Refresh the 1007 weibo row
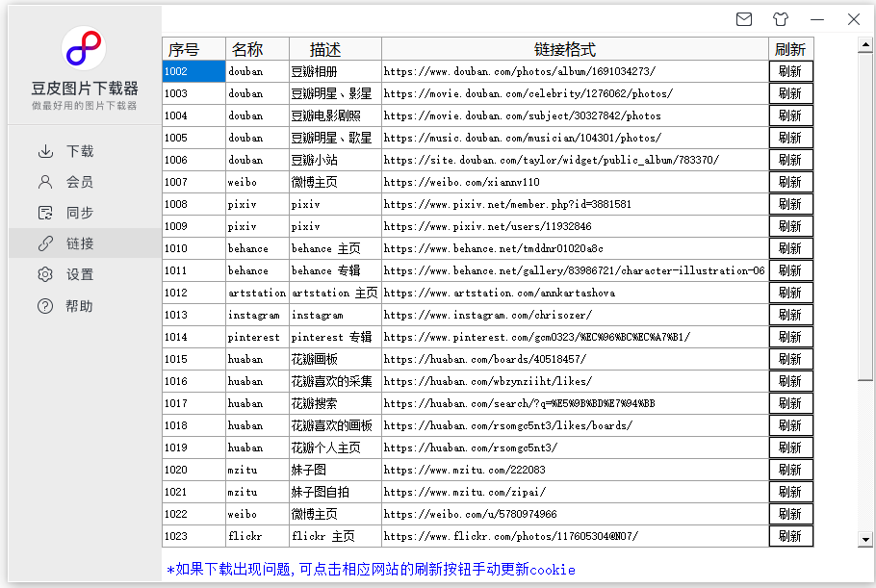The width and height of the screenshot is (876, 588). (790, 182)
